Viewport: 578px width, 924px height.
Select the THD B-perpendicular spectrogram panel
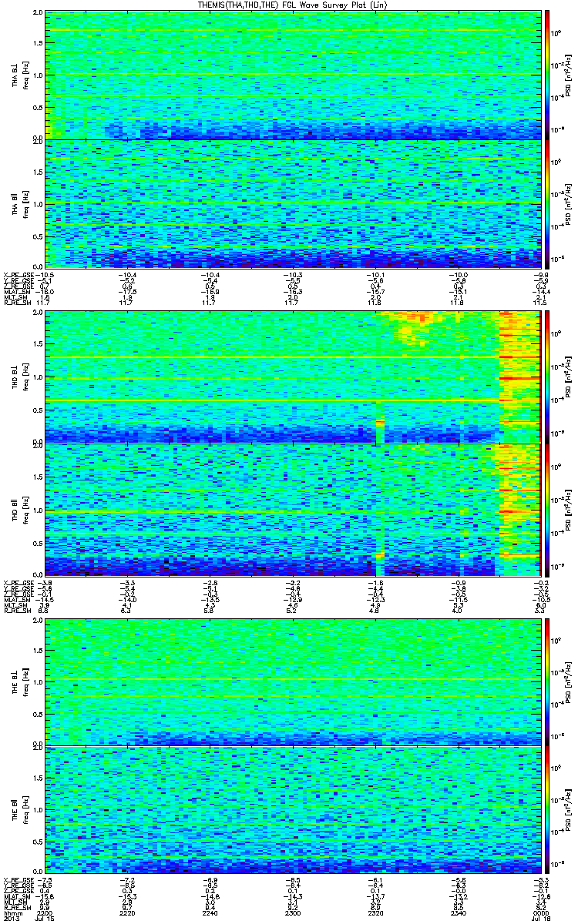coord(293,377)
